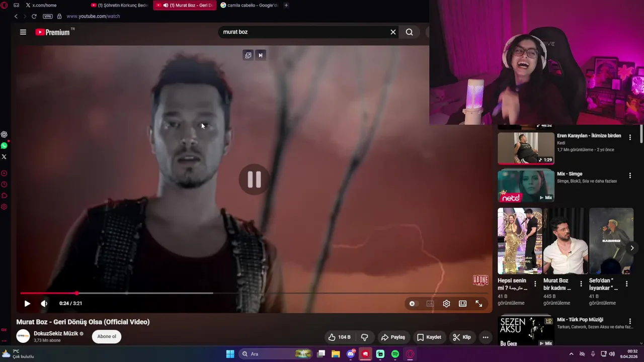Open options for 'Mix - Simge'

tap(630, 175)
